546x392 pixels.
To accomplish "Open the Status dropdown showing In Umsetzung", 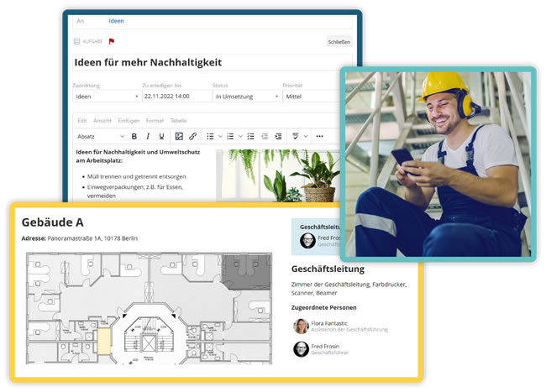I will tap(244, 97).
